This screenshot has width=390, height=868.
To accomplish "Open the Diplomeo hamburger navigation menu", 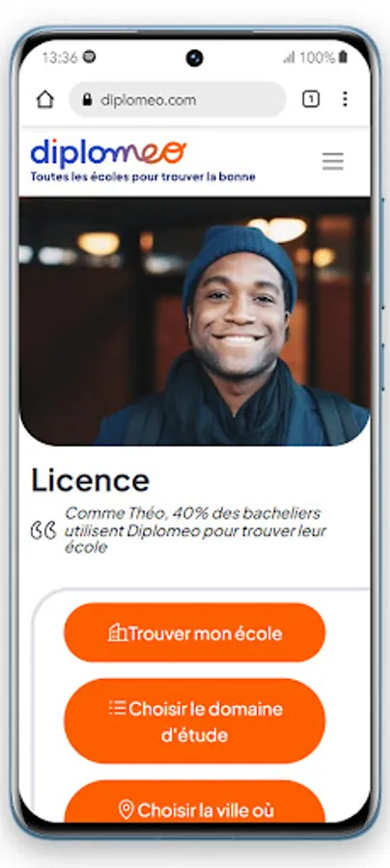I will [333, 161].
